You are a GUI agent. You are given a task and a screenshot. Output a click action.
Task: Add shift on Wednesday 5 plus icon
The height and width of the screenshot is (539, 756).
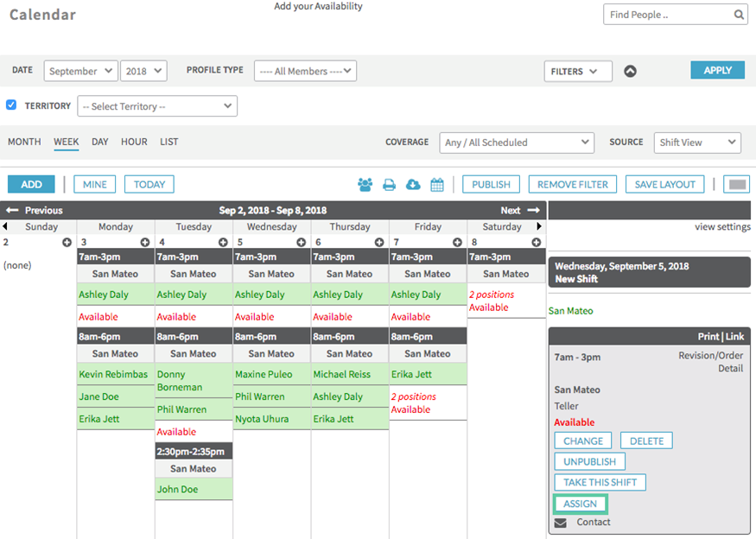302,242
